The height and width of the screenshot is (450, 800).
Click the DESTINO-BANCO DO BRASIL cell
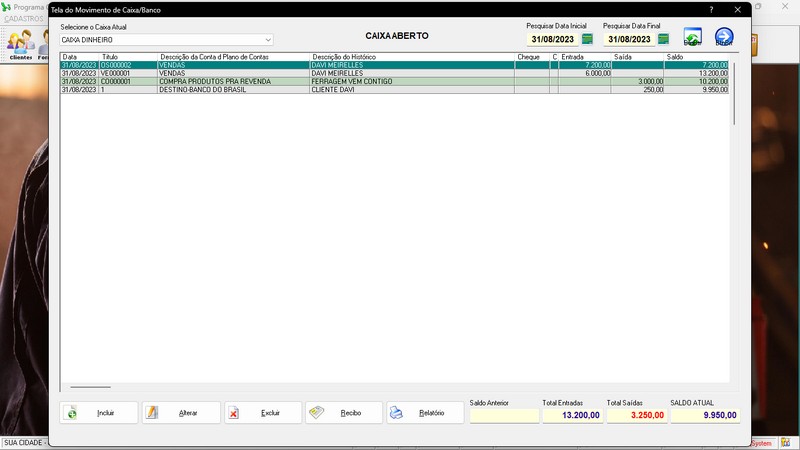(x=233, y=90)
